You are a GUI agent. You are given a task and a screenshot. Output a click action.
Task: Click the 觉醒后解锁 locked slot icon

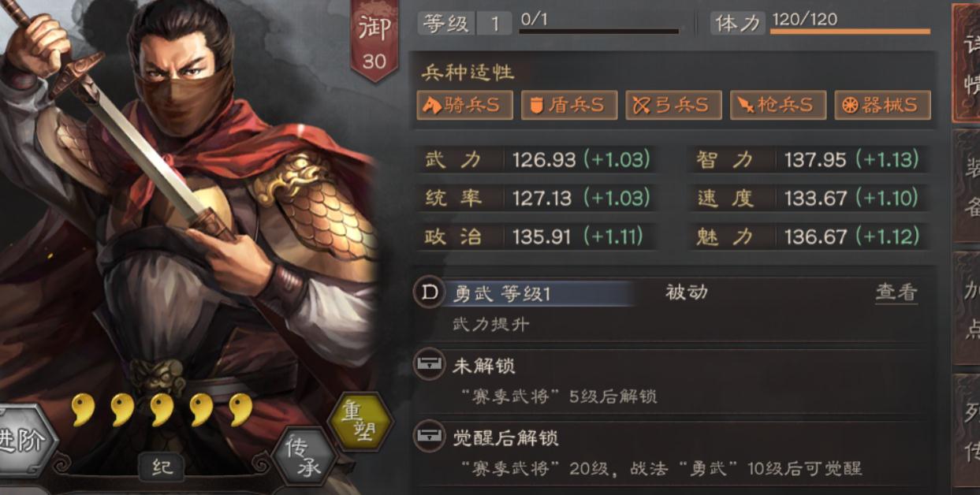(x=430, y=436)
